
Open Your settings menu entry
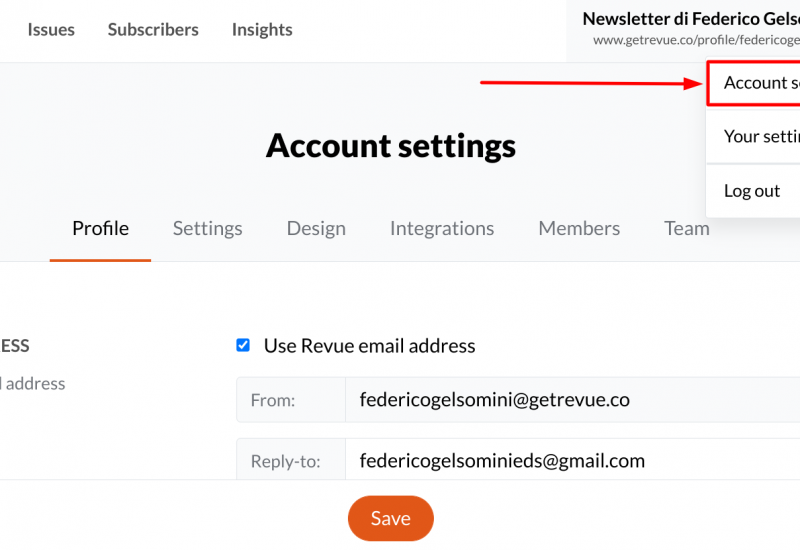click(x=754, y=136)
